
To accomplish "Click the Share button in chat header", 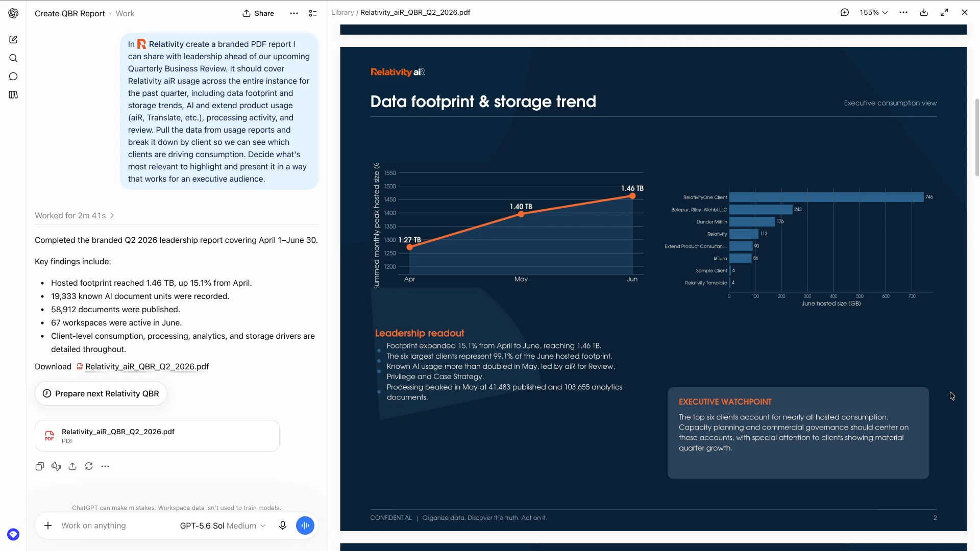I will (x=258, y=13).
